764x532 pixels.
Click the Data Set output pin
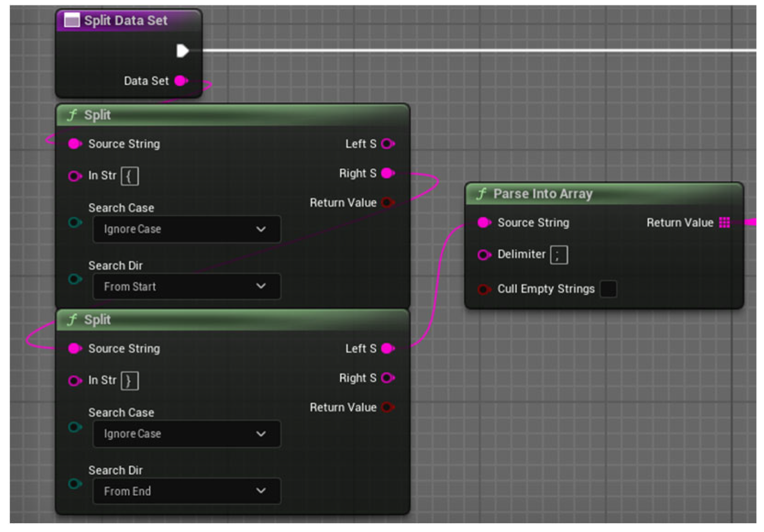(x=181, y=81)
